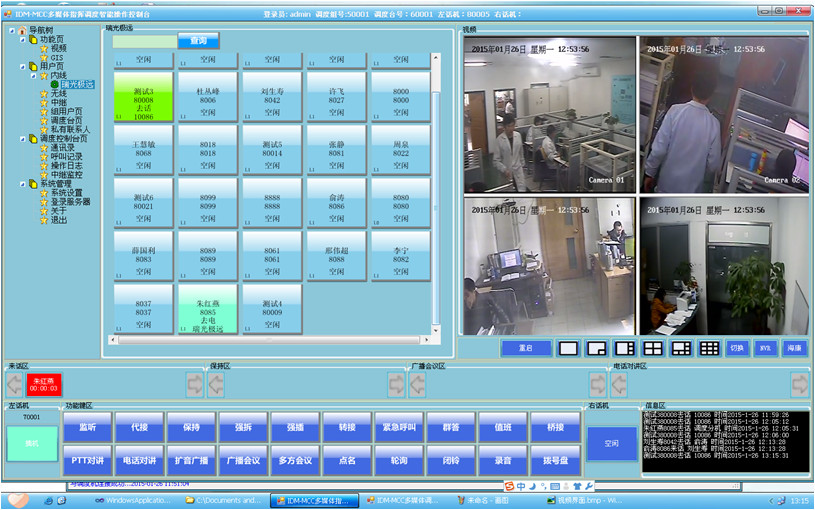815x510 pixels.
Task: Click the red 朱红燕 incoming call tile
Action: point(45,385)
